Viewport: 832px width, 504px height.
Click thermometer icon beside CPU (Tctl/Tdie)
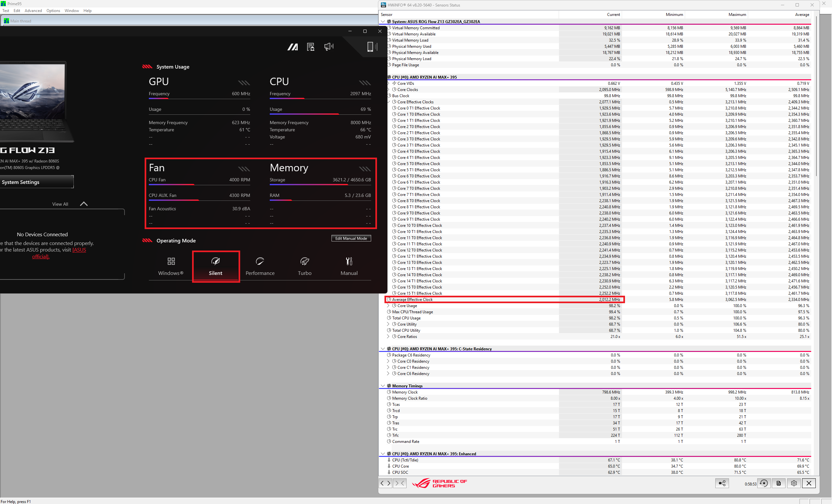click(389, 460)
